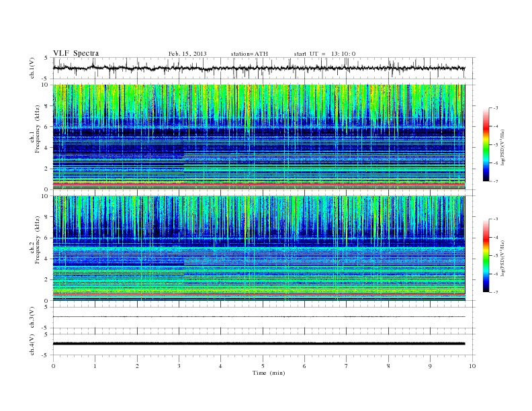Click the "4" kHz tick on ch.2 spectrogram axis
The image size is (532, 411).
[x=46, y=259]
